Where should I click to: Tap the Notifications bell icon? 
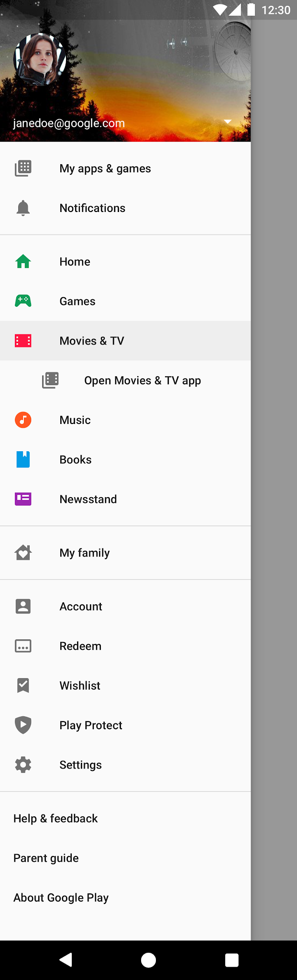coord(23,208)
